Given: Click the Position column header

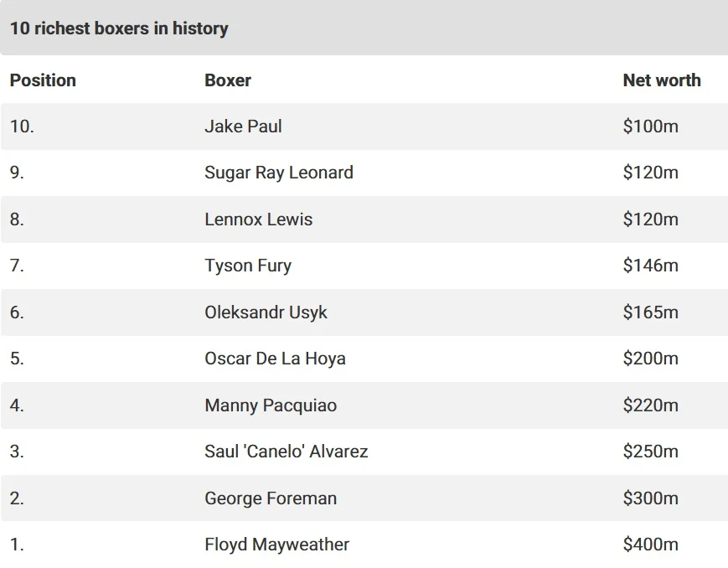Looking at the screenshot, I should tap(43, 80).
